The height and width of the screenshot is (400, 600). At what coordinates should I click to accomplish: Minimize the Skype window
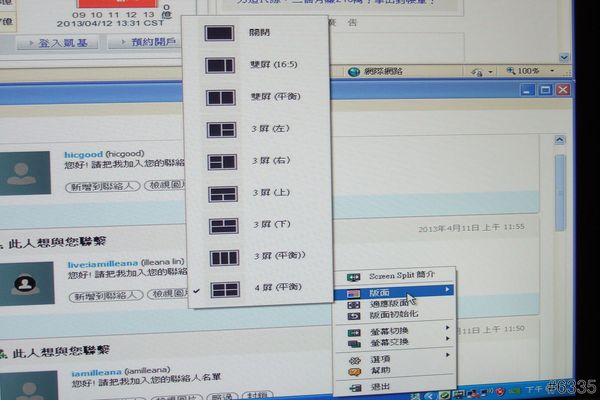coord(527,90)
